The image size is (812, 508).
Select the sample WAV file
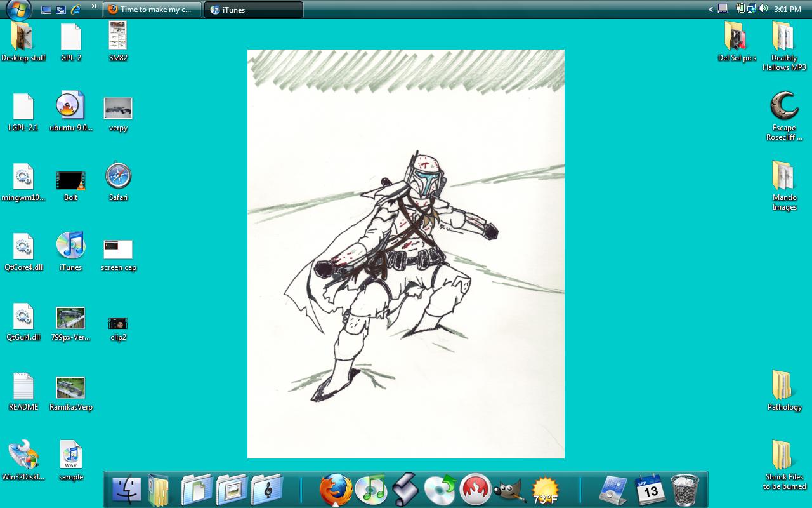(71, 461)
